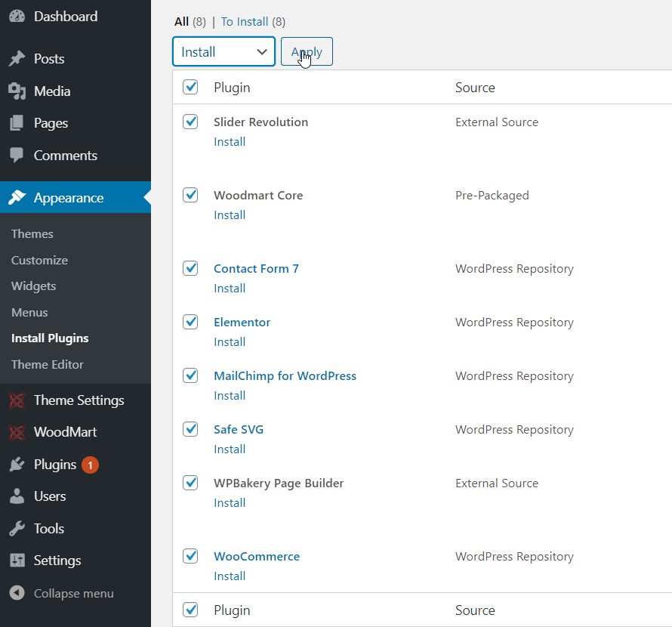Click the Plugins plug icon

point(17,465)
